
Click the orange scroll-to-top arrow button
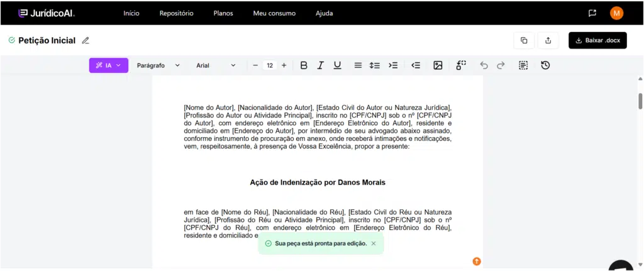point(477,262)
